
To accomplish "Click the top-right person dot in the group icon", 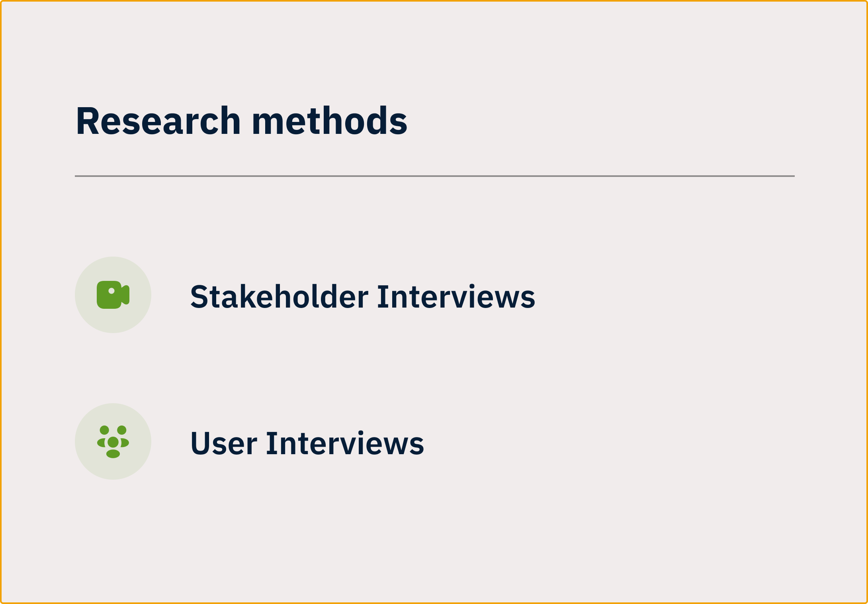I will point(122,430).
